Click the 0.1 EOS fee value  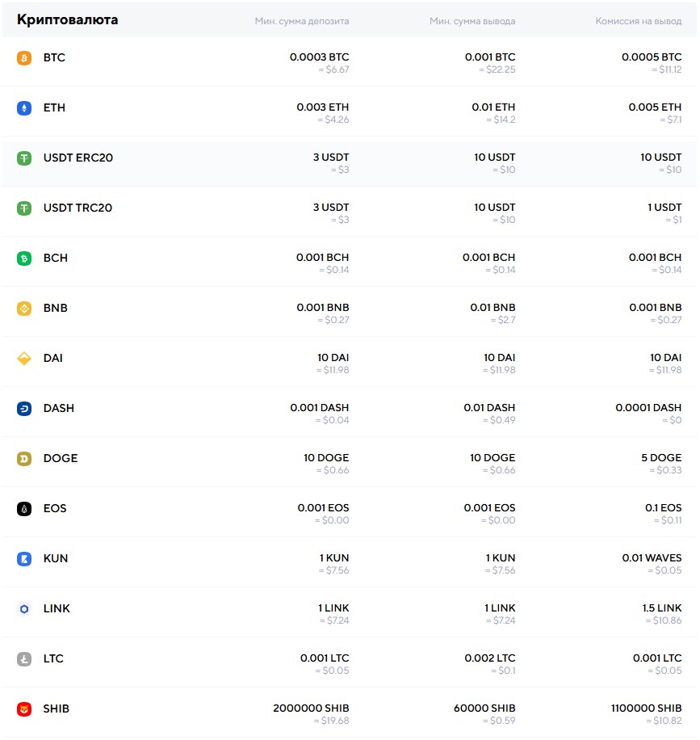pos(663,508)
